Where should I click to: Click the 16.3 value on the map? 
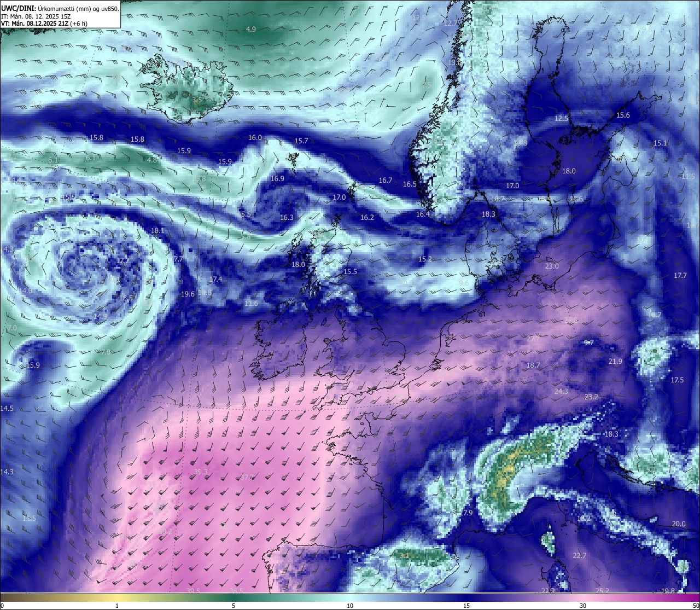[287, 218]
